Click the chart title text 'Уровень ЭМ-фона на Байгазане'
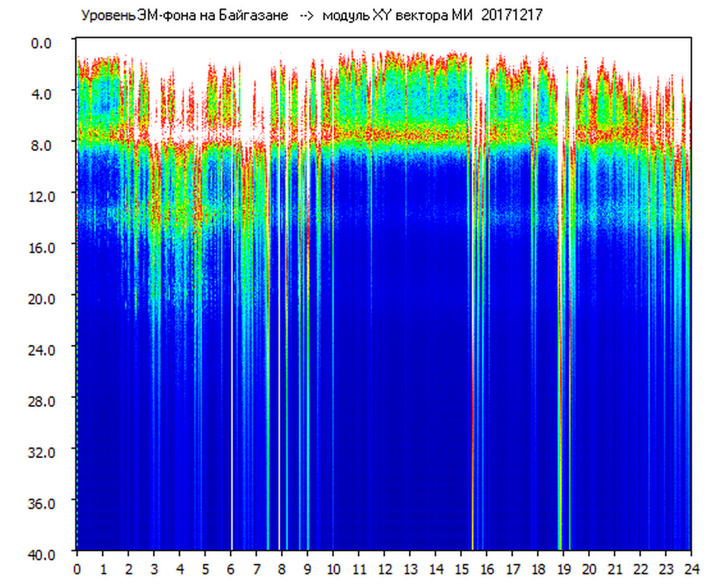Screen dimensions: 716x588 coord(184,16)
